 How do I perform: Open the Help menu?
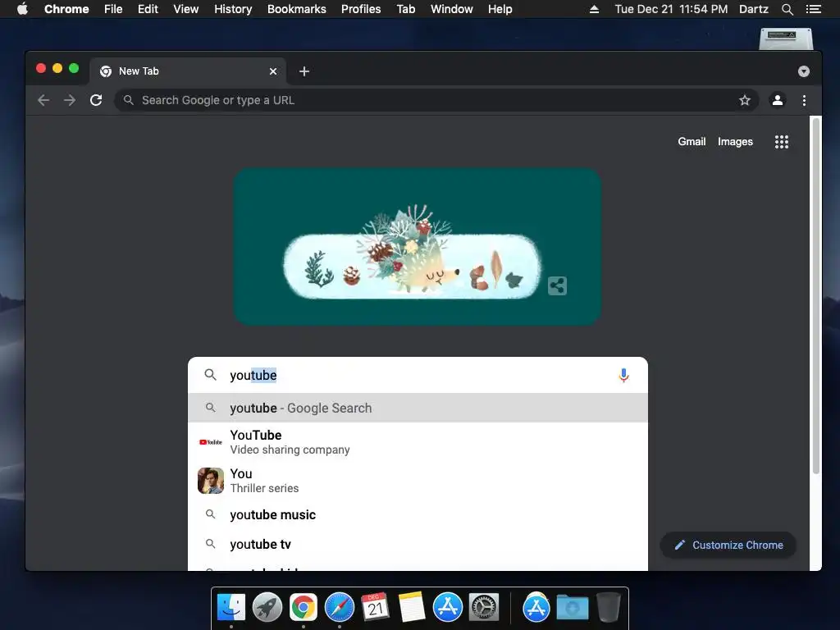click(x=500, y=9)
